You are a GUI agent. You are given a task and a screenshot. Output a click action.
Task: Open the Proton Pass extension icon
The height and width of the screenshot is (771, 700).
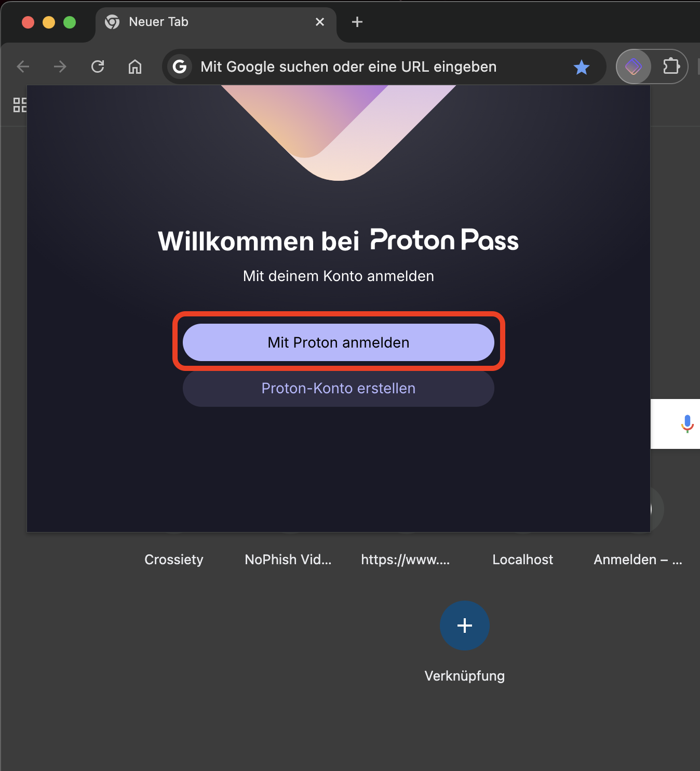(x=634, y=67)
